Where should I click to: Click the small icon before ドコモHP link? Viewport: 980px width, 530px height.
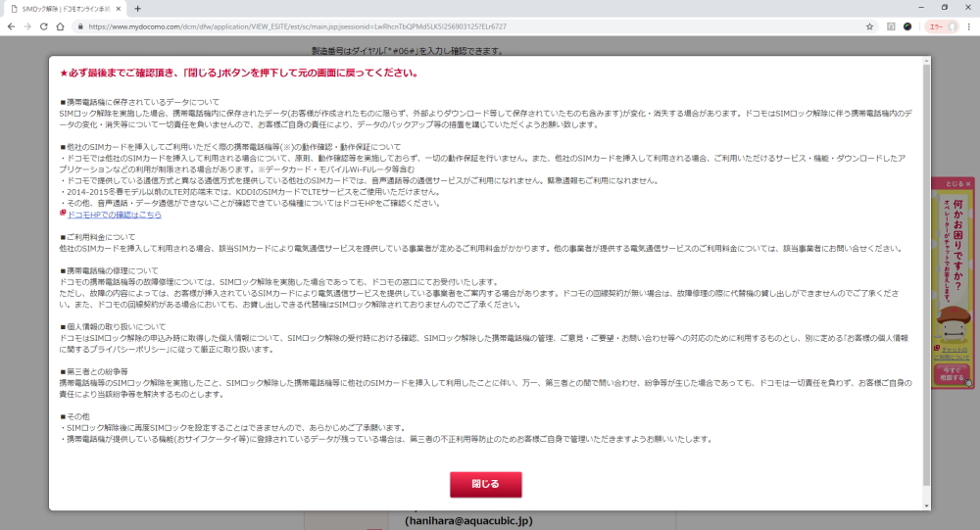click(x=63, y=214)
